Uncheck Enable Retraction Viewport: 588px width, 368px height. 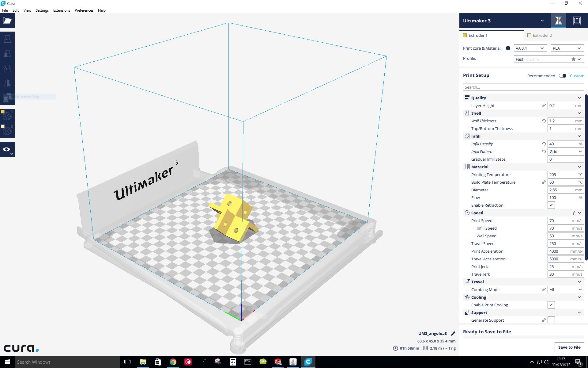[x=551, y=205]
